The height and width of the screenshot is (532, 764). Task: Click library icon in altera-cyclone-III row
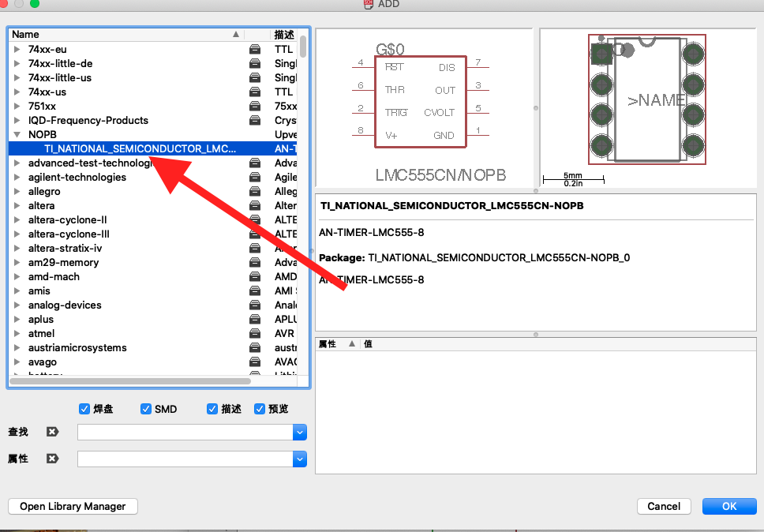[x=254, y=234]
